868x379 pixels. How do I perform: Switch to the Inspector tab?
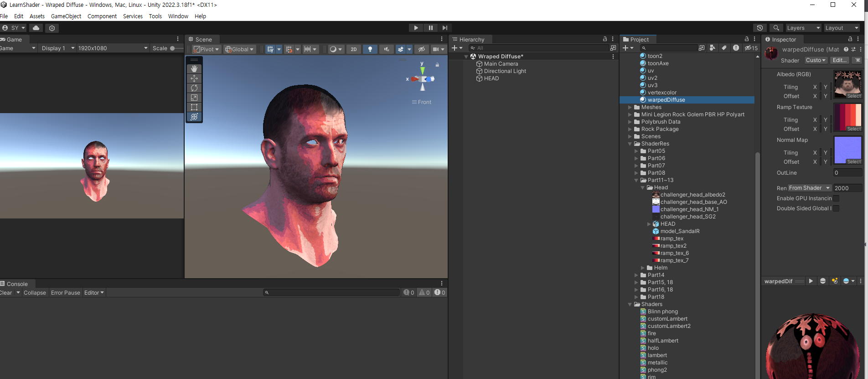click(x=781, y=40)
